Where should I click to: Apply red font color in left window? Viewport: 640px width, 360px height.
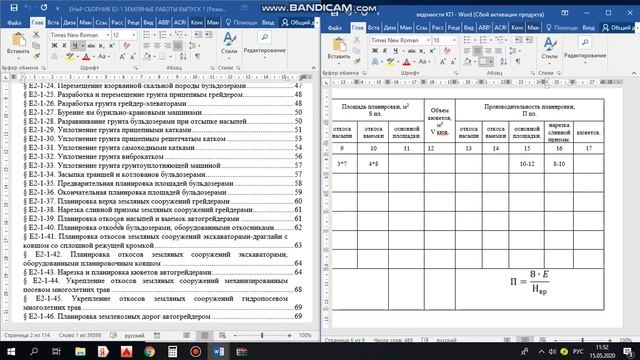(86, 57)
